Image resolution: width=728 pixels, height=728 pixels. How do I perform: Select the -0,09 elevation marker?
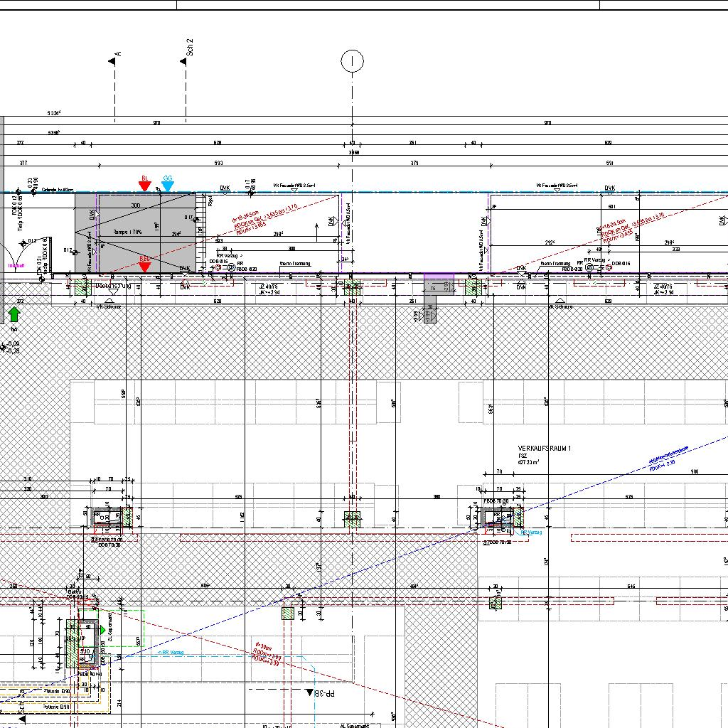point(11,344)
